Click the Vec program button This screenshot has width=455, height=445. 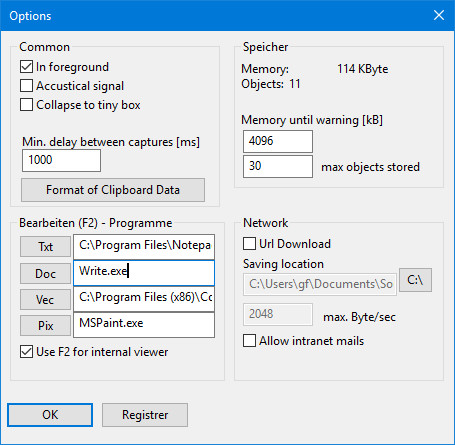pyautogui.click(x=45, y=300)
